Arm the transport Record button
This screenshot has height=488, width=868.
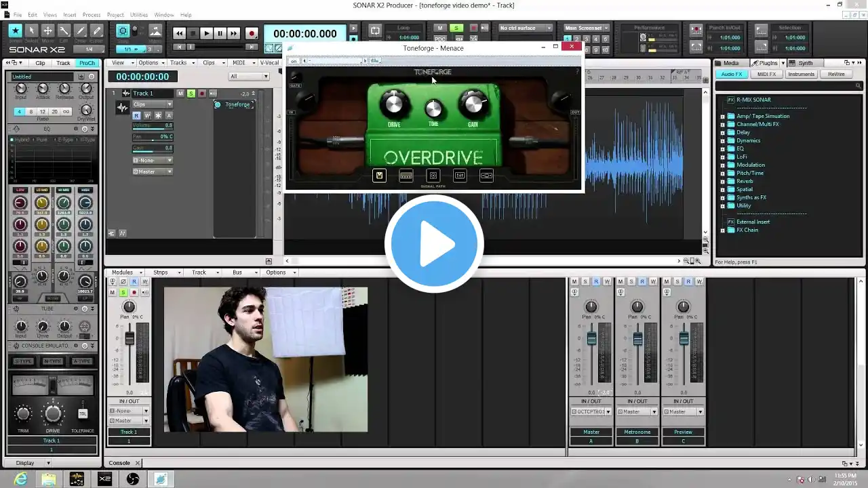pos(252,33)
